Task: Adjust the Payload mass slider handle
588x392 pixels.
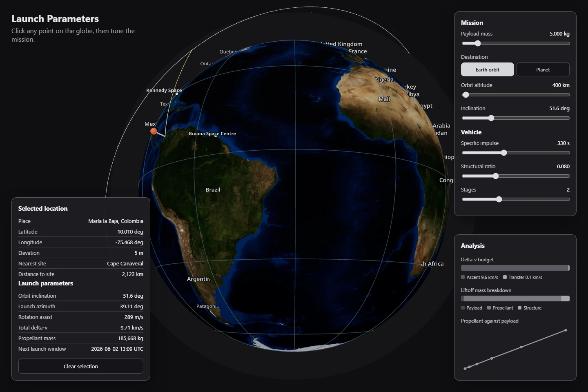Action: (x=478, y=43)
